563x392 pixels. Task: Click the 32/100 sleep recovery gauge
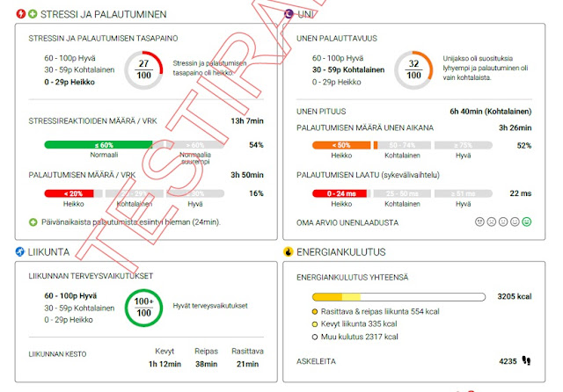click(413, 70)
